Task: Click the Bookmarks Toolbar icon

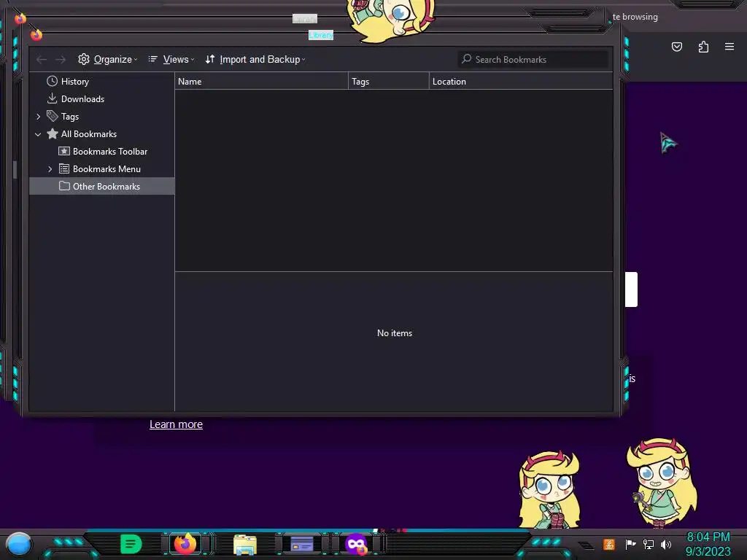Action: click(x=64, y=151)
